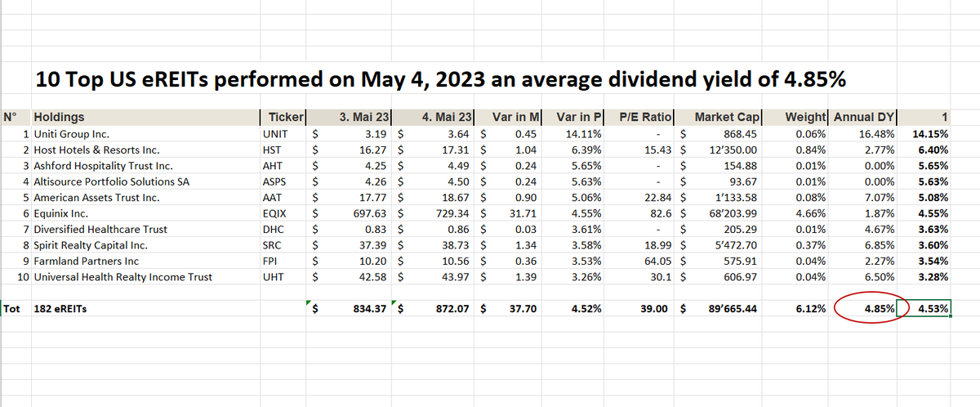
Task: Select the total percent cell '4.52%'
Action: click(571, 309)
